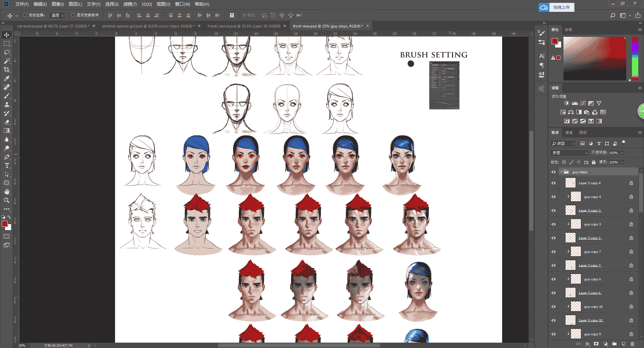Select the Pen tool
Viewport: 644px width, 348px height.
(x=7, y=157)
